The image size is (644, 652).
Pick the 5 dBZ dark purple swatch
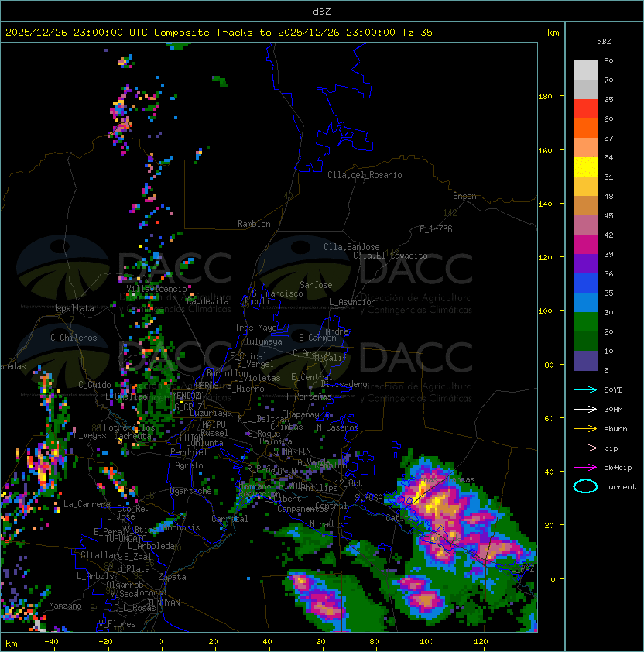pyautogui.click(x=585, y=361)
